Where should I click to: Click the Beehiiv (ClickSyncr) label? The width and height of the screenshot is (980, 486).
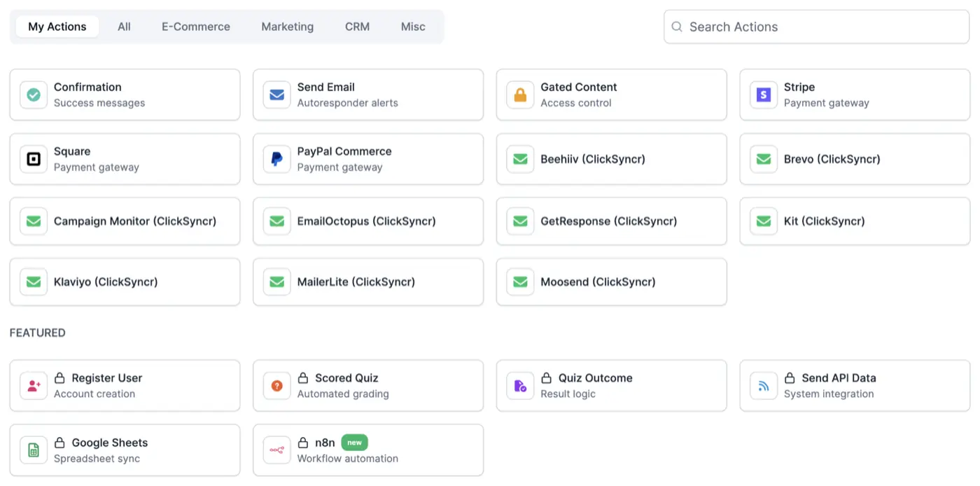click(x=593, y=159)
